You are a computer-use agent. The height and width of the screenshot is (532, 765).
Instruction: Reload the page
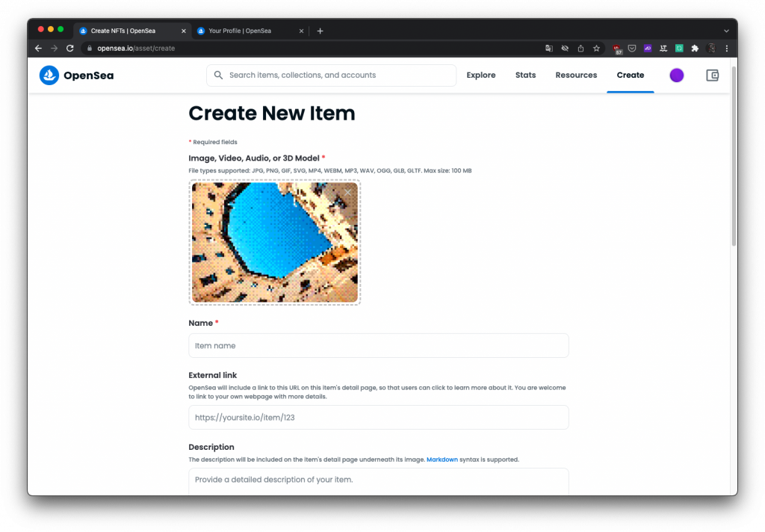[70, 49]
